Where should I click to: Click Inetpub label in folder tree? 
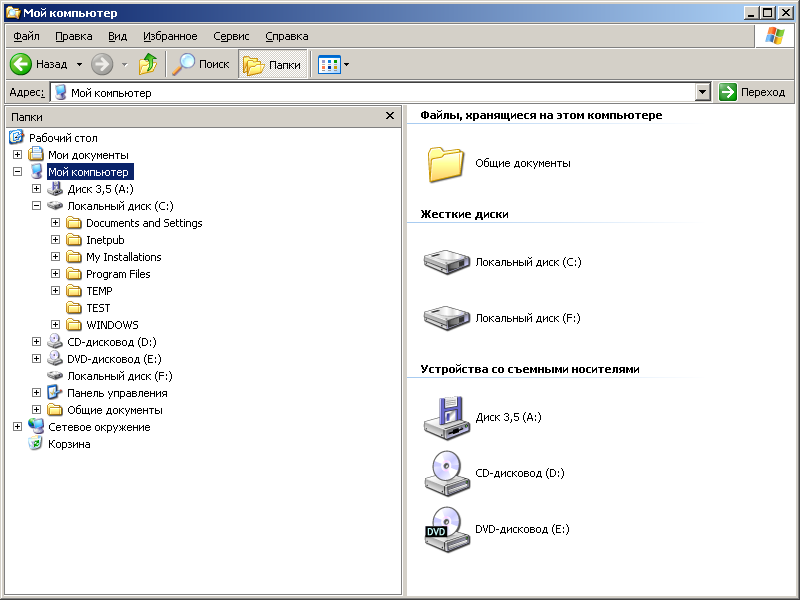pos(105,240)
